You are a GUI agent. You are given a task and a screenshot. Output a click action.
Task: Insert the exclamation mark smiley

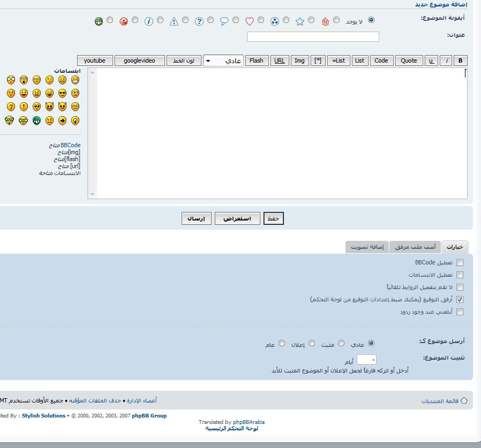click(x=24, y=107)
